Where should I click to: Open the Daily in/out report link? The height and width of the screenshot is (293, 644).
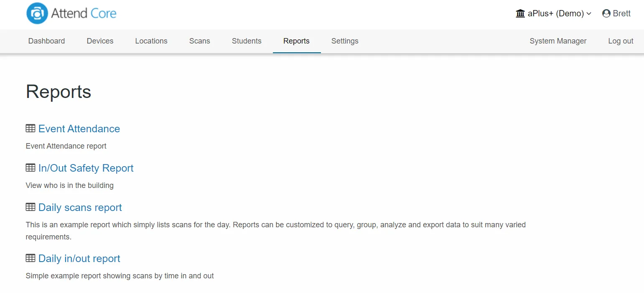(79, 258)
